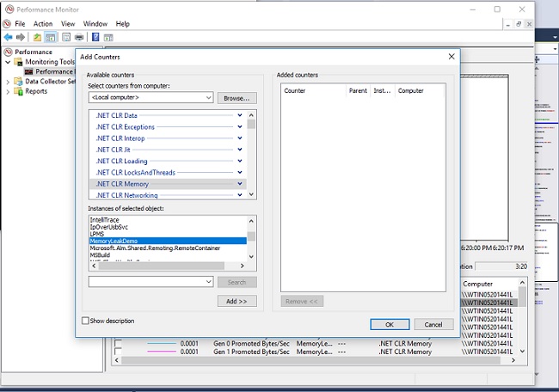Toggle the Show/Hide Action Pane toolbar icon

tap(108, 37)
